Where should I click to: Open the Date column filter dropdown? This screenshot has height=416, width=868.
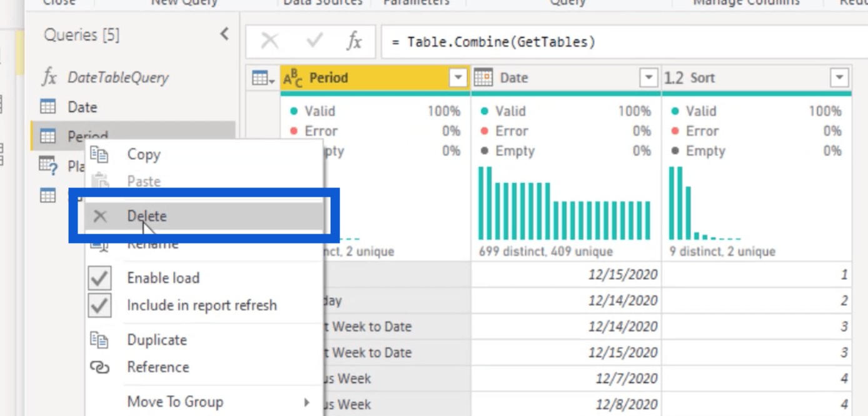pyautogui.click(x=648, y=78)
